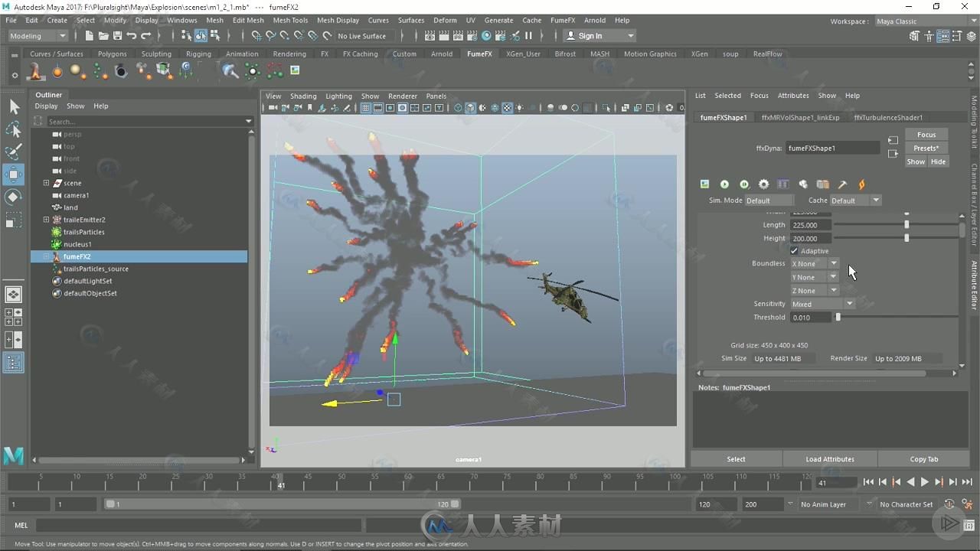Click the Copy Tab button
Image resolution: width=980 pixels, height=551 pixels.
coord(924,459)
